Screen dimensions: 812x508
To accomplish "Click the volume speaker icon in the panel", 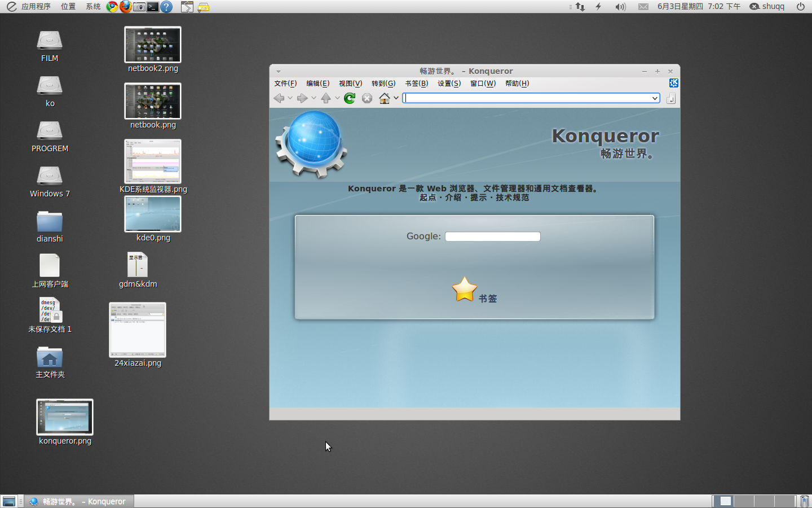I will 621,7.
